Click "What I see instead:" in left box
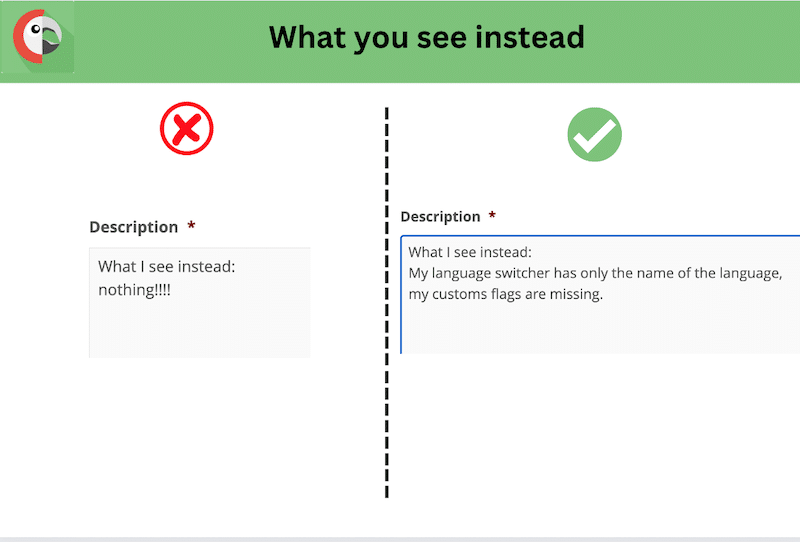 click(x=167, y=266)
